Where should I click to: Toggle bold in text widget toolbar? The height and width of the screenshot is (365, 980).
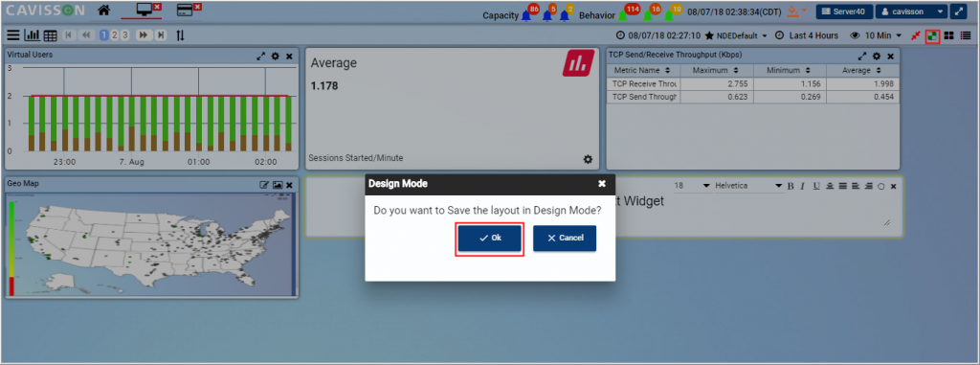pos(790,187)
